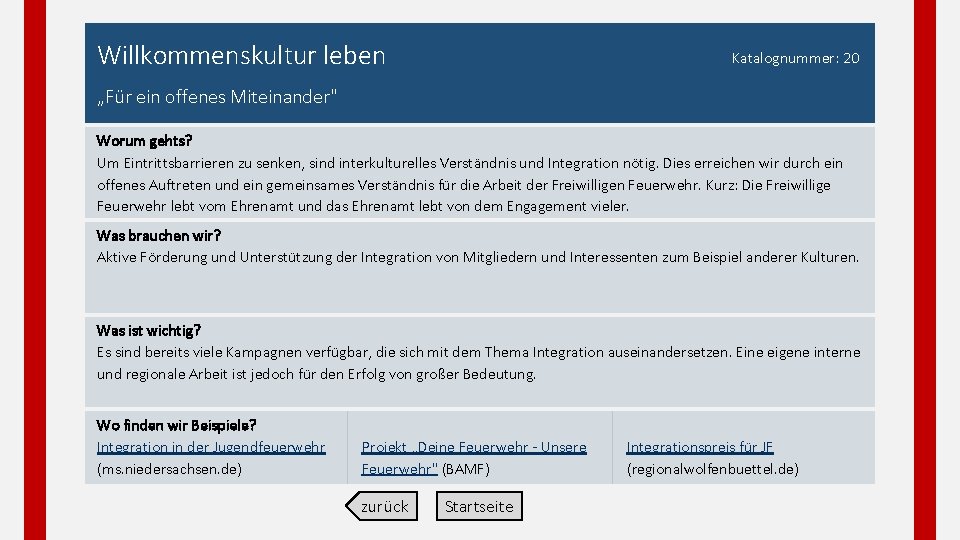Click the '(regionalwolfenbuettel.de)' source text
Image resolution: width=960 pixels, height=540 pixels.
(713, 469)
